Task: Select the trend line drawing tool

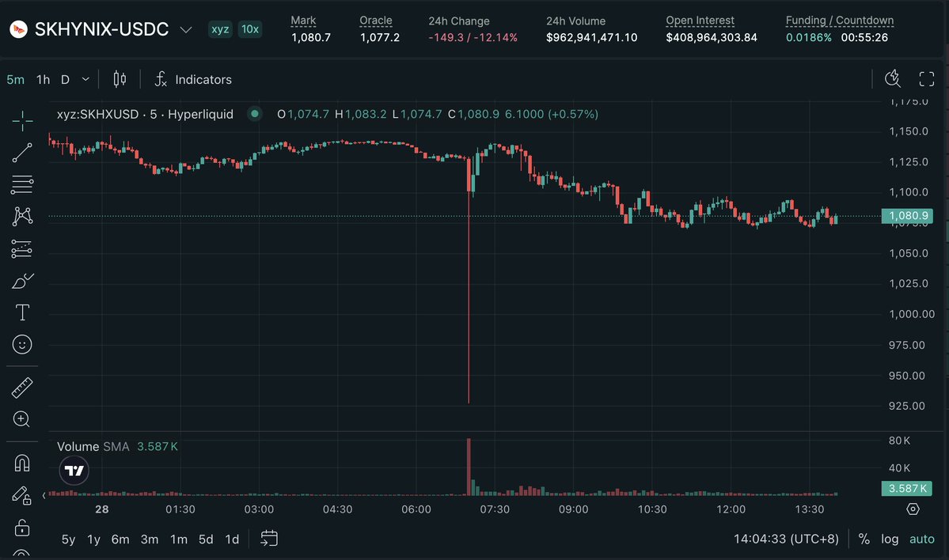Action: [22, 153]
